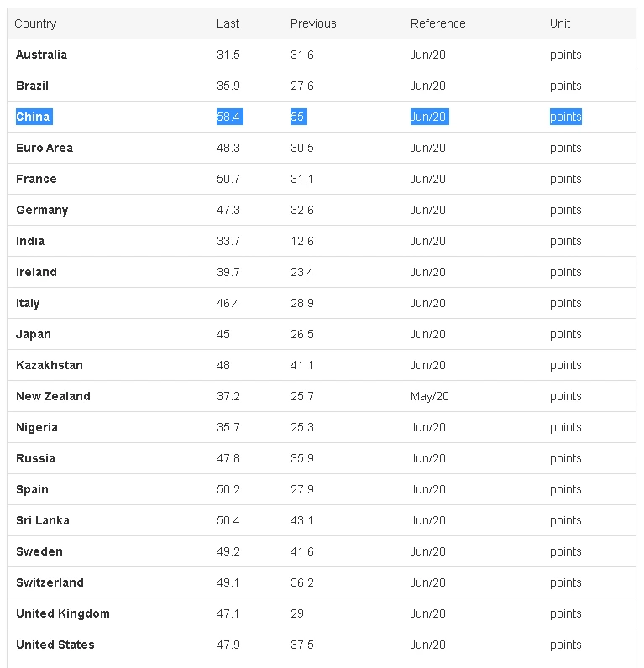The width and height of the screenshot is (644, 668).
Task: Click the United Kingdom link
Action: (x=63, y=613)
